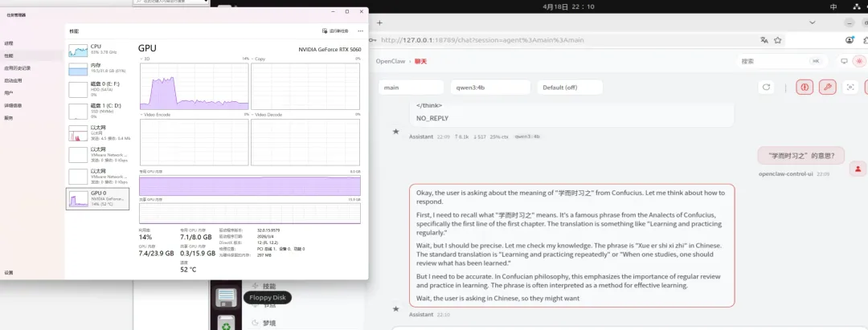Bookmark this page with the star icon

pyautogui.click(x=778, y=40)
